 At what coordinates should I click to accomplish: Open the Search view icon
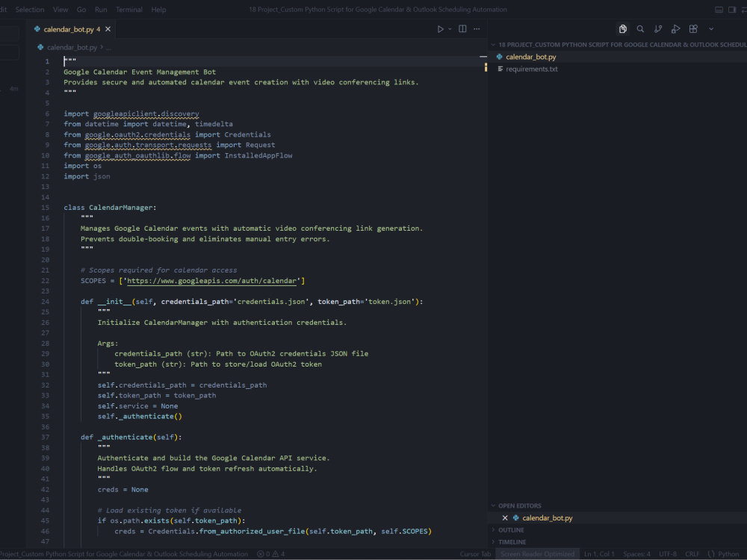pyautogui.click(x=640, y=29)
